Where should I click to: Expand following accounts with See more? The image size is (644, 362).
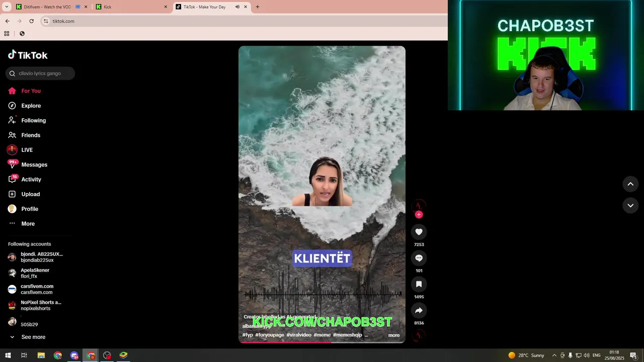33,337
